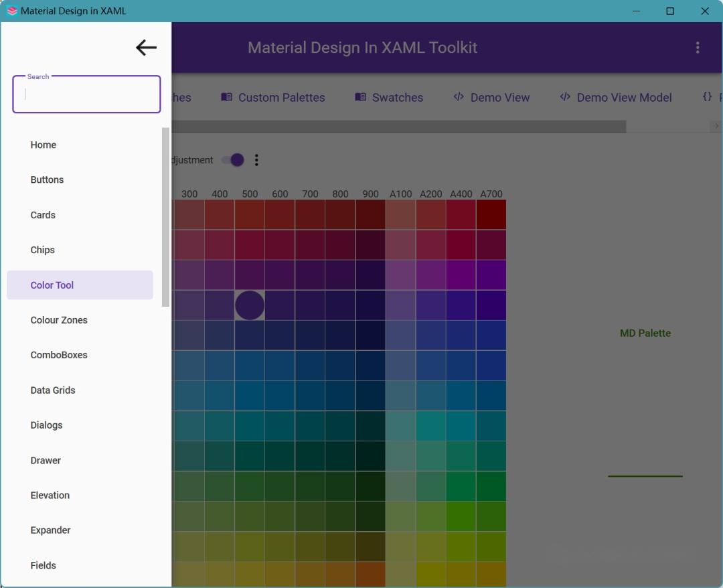Click the navigation list vertical scrollbar
Image resolution: width=723 pixels, height=588 pixels.
[x=165, y=217]
